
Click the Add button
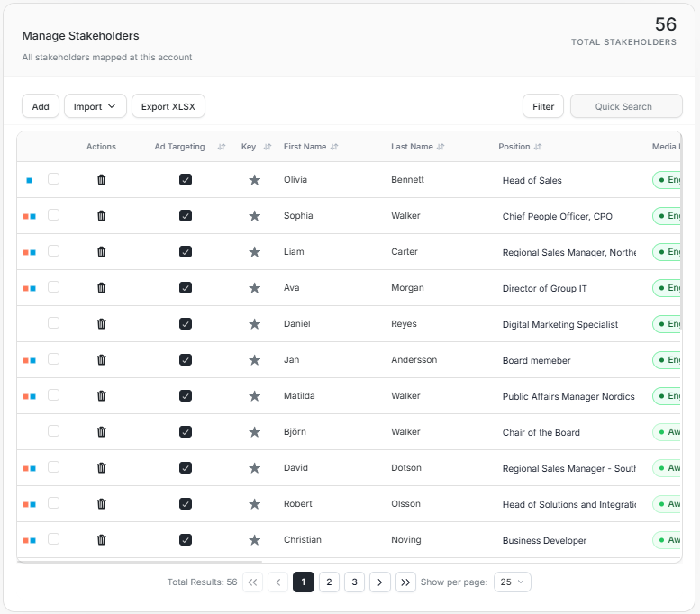pos(41,106)
